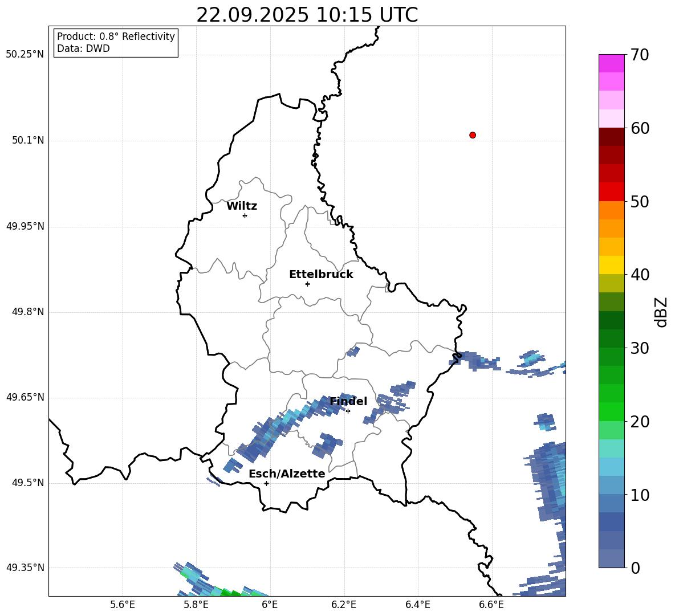Click the 60 tick on colorbar

click(x=640, y=128)
